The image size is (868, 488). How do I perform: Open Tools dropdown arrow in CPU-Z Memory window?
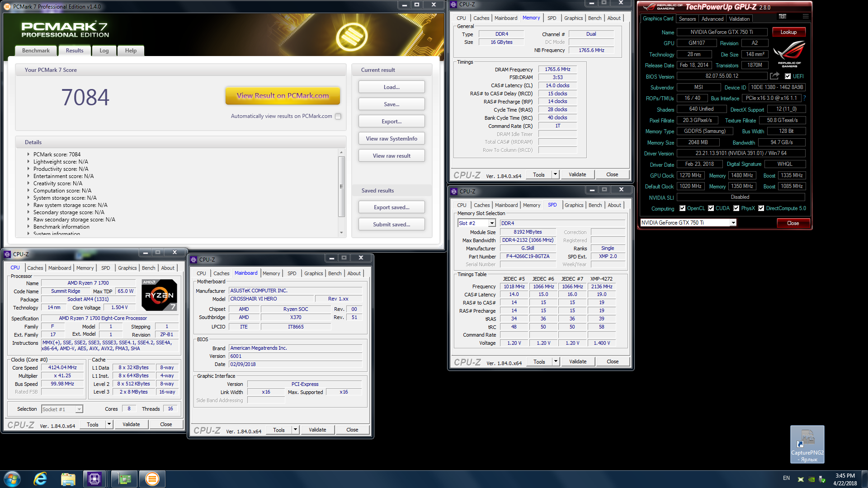[556, 174]
